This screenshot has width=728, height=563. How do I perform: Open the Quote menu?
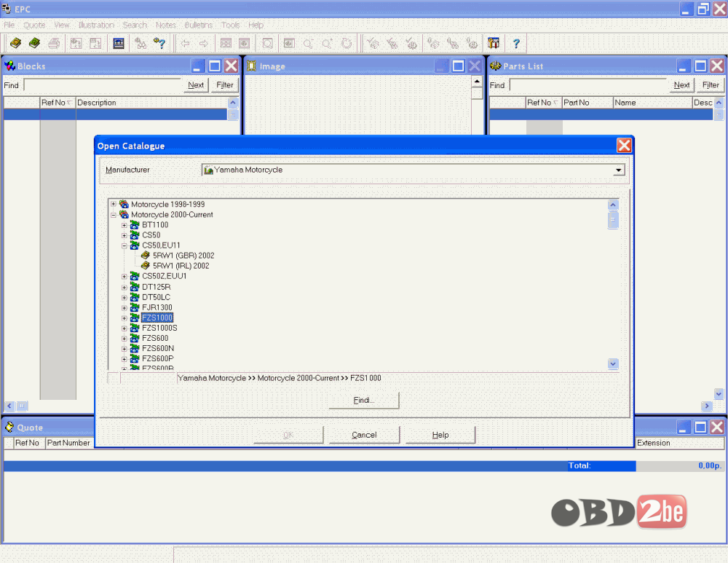34,25
